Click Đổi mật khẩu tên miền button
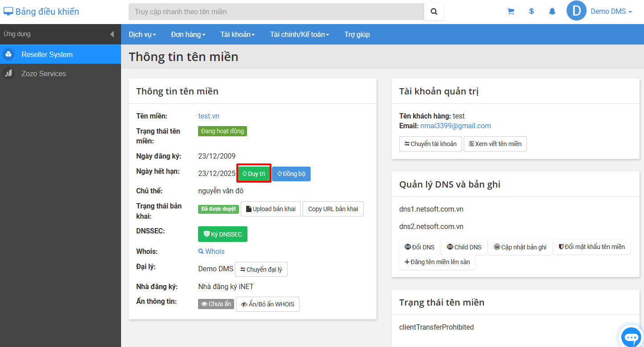 [x=592, y=247]
